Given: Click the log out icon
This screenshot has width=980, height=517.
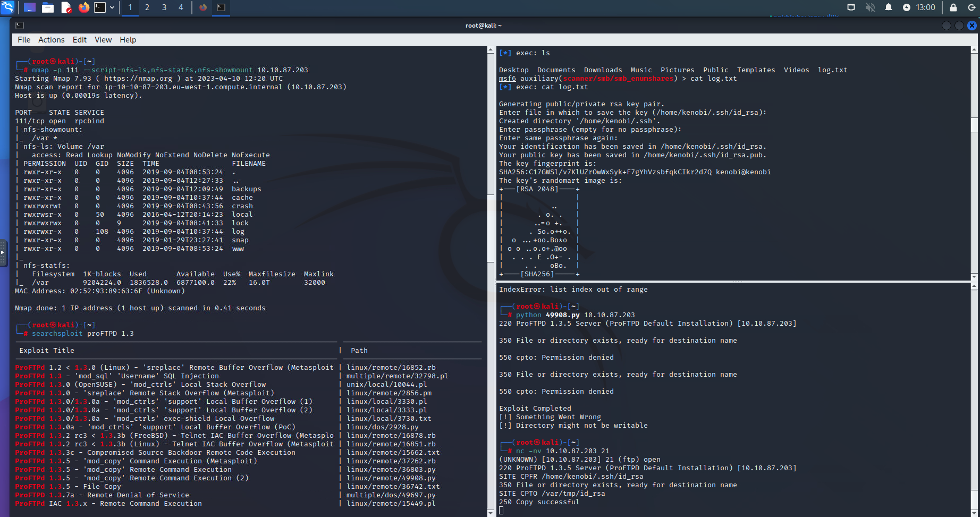Looking at the screenshot, I should 972,7.
